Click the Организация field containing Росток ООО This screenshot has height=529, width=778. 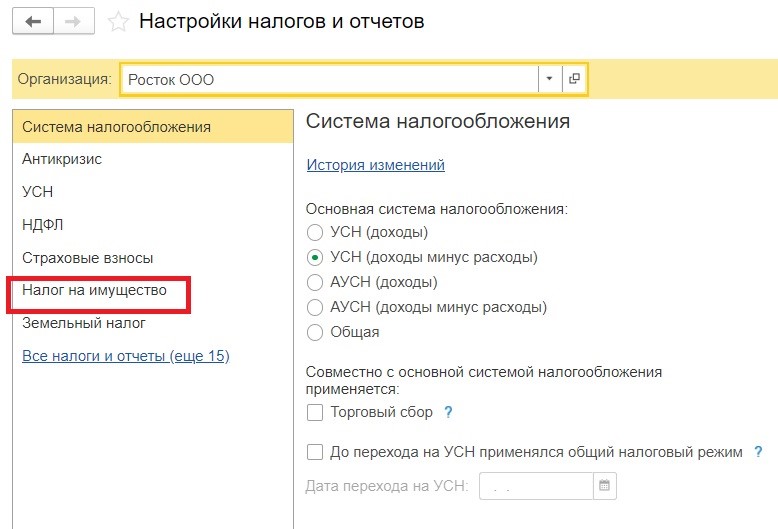pos(329,79)
